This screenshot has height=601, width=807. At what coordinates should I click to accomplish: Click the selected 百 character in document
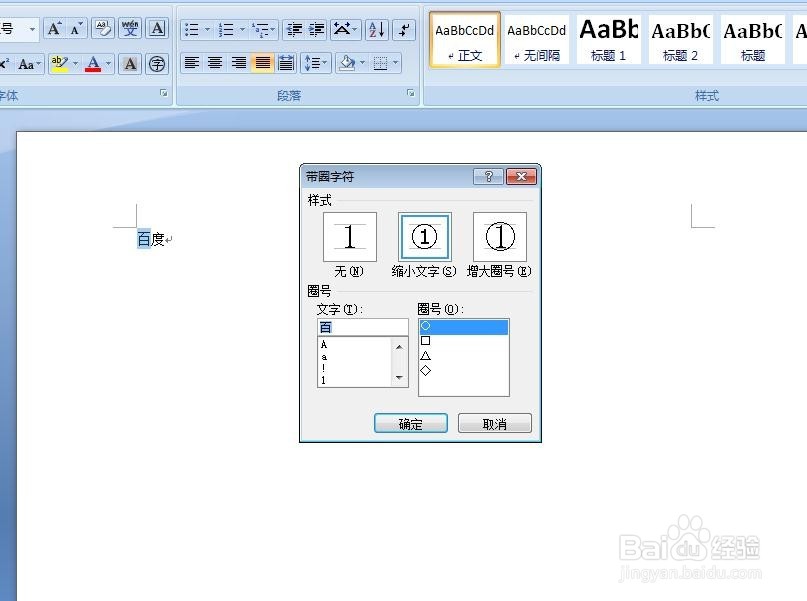click(144, 239)
